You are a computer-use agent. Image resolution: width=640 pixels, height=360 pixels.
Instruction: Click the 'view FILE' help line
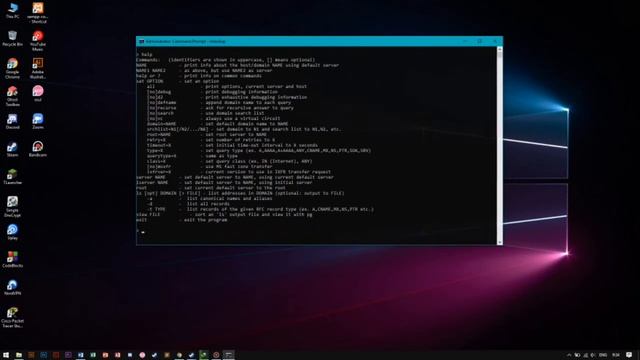click(x=224, y=215)
